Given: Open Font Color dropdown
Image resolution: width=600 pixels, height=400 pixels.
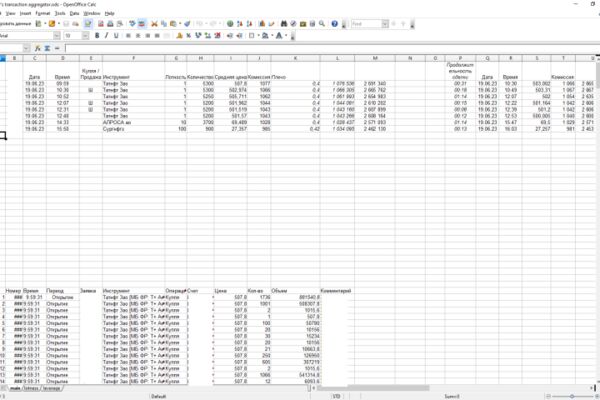Looking at the screenshot, I should click(286, 36).
